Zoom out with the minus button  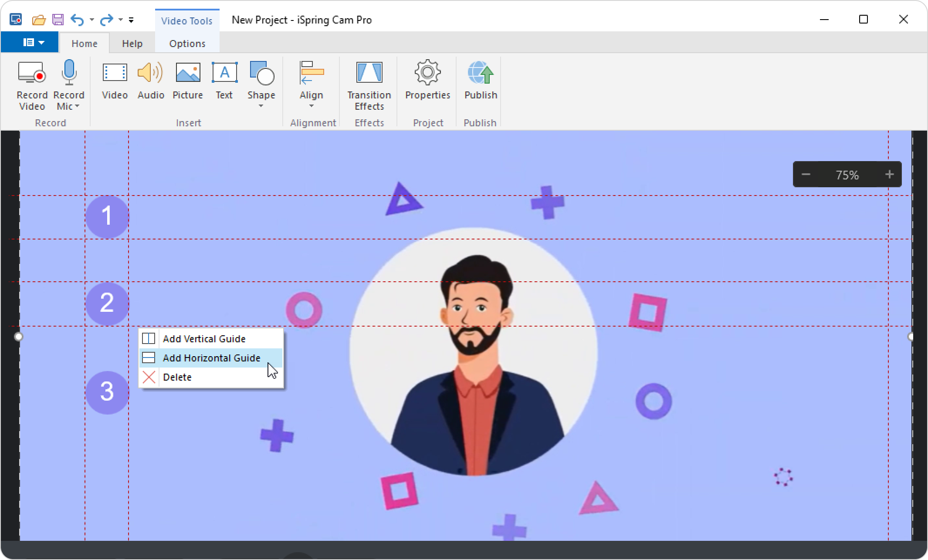[806, 175]
